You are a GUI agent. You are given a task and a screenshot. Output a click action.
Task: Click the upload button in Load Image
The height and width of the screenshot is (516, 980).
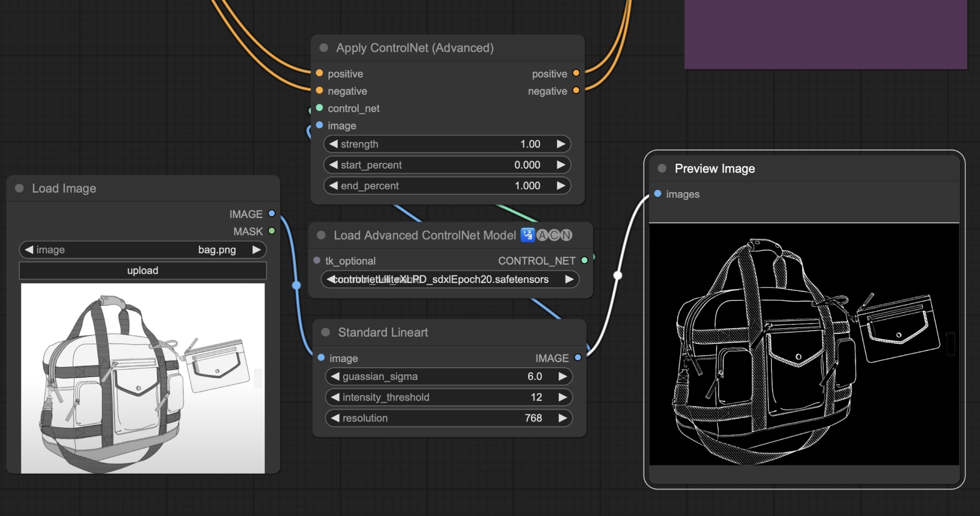pyautogui.click(x=143, y=270)
